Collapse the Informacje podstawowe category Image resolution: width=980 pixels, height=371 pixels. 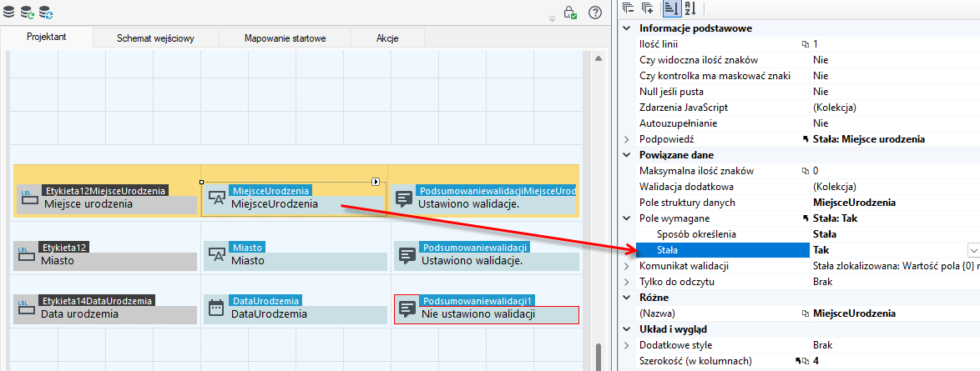pyautogui.click(x=627, y=28)
